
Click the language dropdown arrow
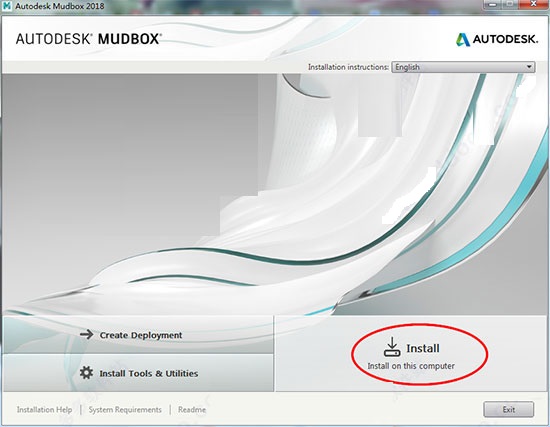click(x=529, y=67)
